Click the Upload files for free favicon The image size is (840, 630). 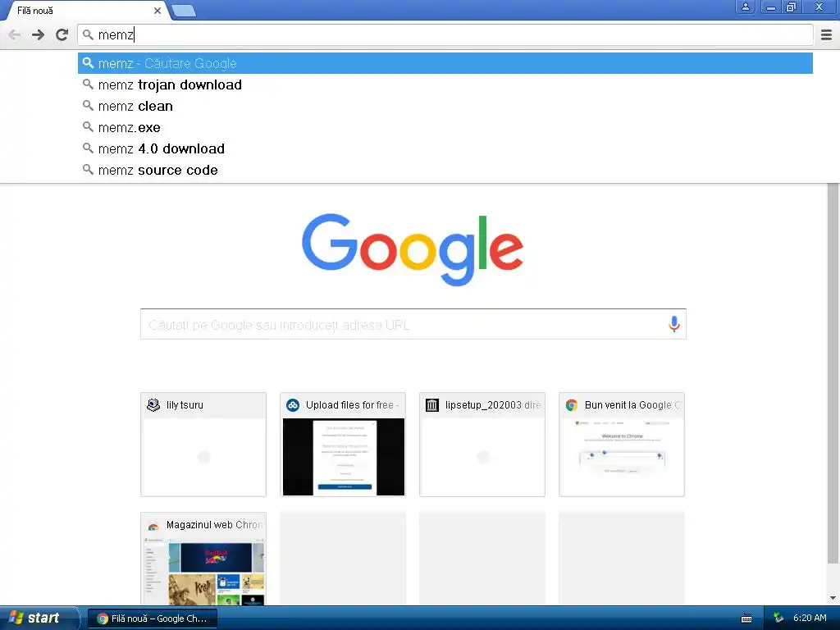(x=293, y=405)
